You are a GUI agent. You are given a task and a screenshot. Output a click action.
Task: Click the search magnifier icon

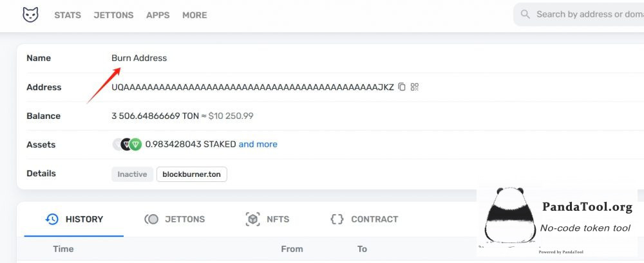pyautogui.click(x=525, y=14)
